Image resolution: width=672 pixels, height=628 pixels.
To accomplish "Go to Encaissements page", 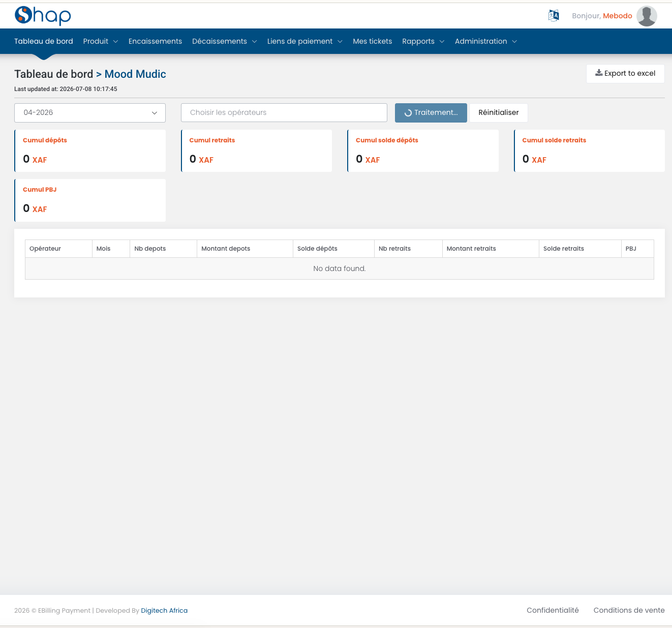I will (155, 41).
